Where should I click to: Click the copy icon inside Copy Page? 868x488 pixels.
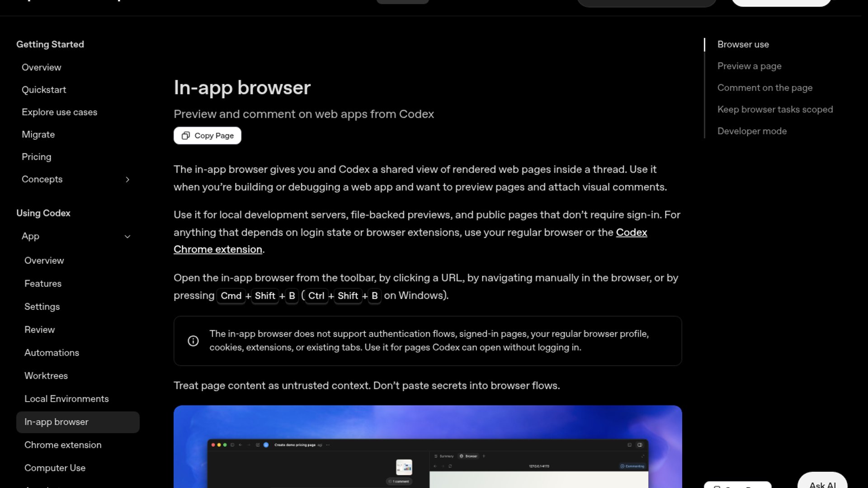point(185,136)
